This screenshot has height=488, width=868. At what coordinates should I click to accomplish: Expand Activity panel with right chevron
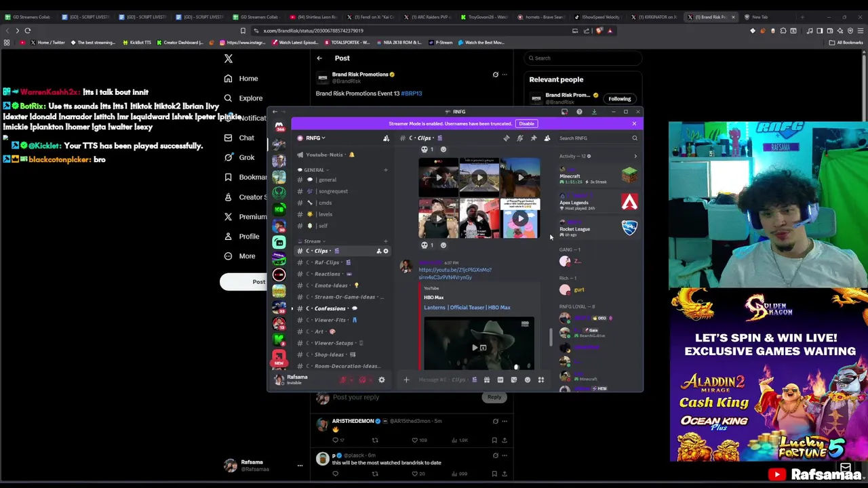coord(635,157)
